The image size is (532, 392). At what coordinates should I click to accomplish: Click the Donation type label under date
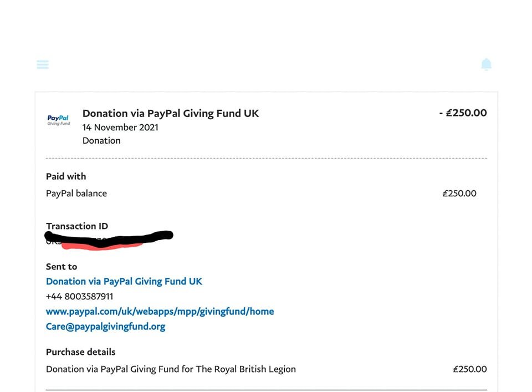point(101,140)
